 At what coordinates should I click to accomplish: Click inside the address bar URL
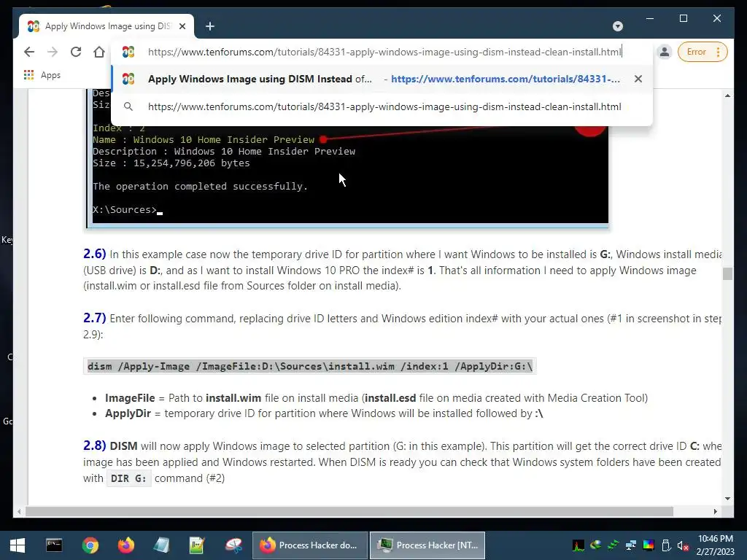pyautogui.click(x=384, y=52)
